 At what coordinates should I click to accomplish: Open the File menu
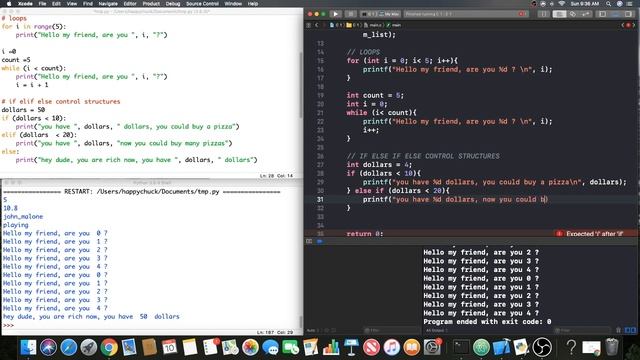42,4
